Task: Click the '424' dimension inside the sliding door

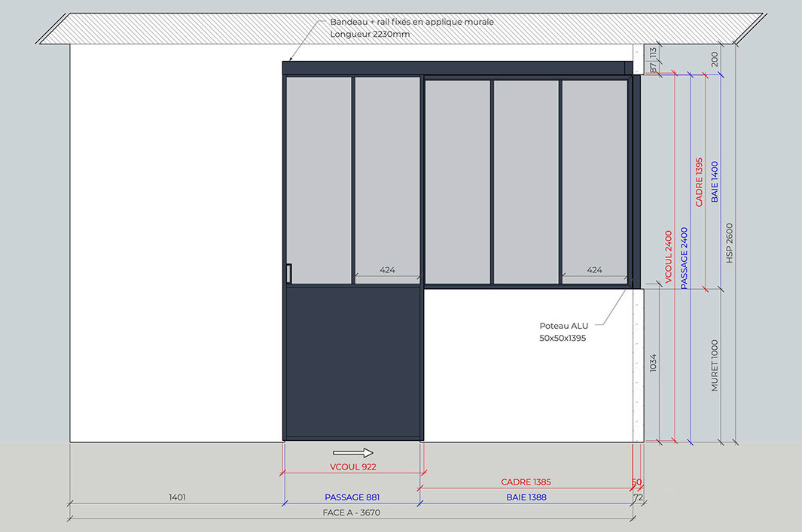Action: click(387, 270)
